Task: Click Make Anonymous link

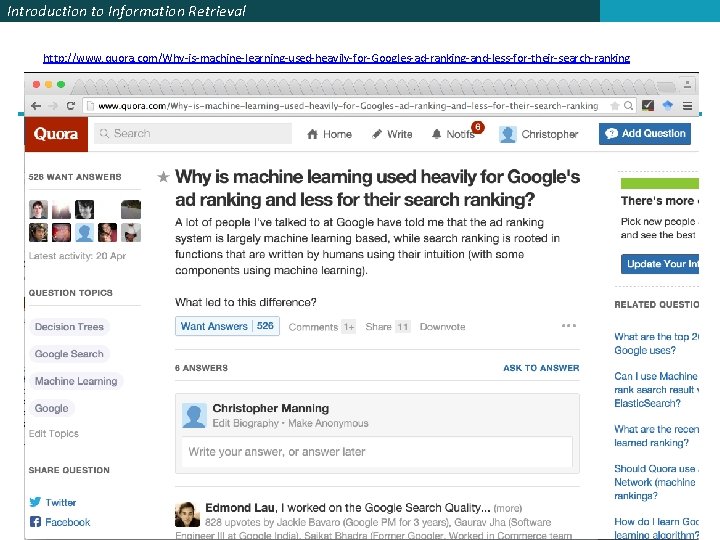Action: [x=328, y=423]
